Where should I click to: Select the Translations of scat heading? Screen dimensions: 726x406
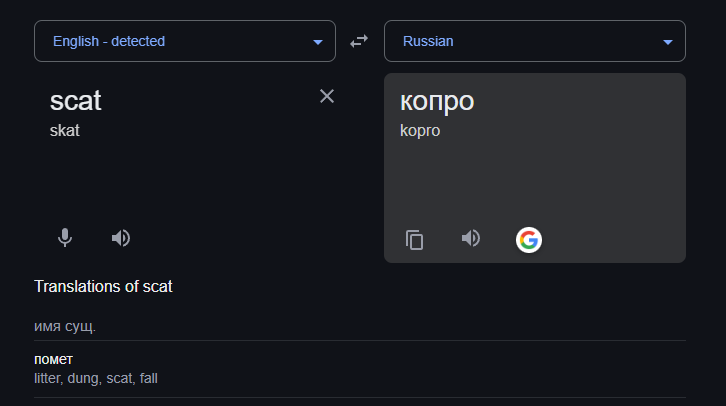click(x=103, y=287)
